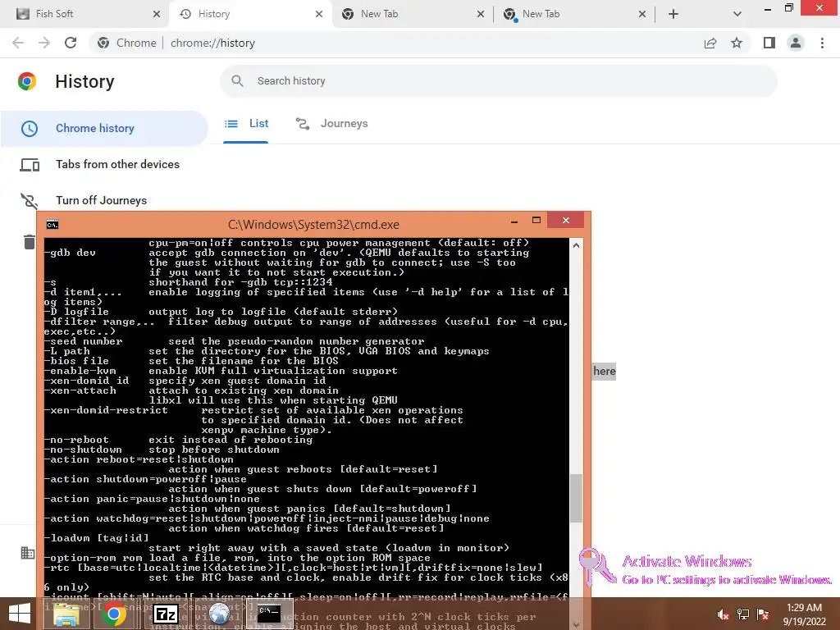Click the Action Center flag icon
The image size is (840, 630).
[763, 614]
